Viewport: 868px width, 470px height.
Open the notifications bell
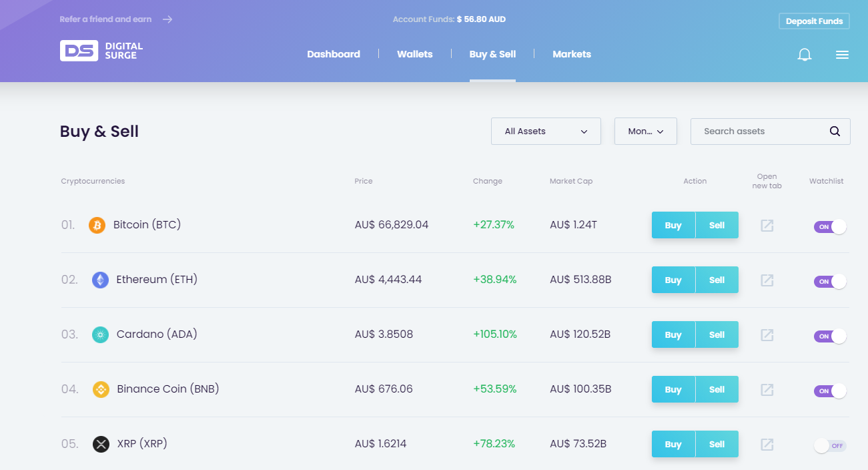[805, 55]
